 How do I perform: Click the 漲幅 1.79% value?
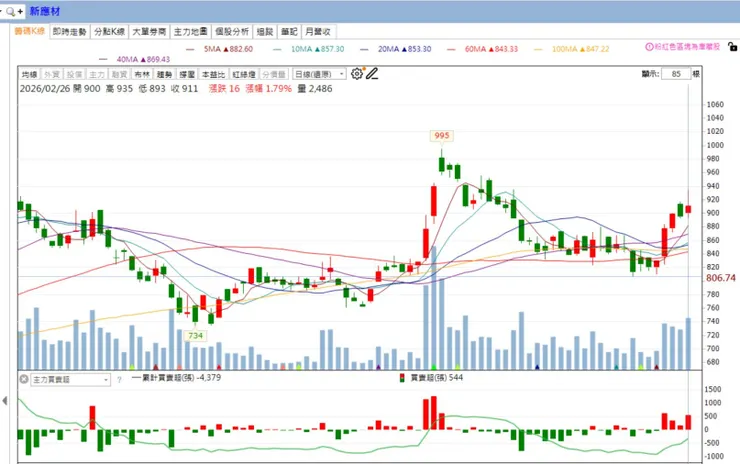pos(268,89)
